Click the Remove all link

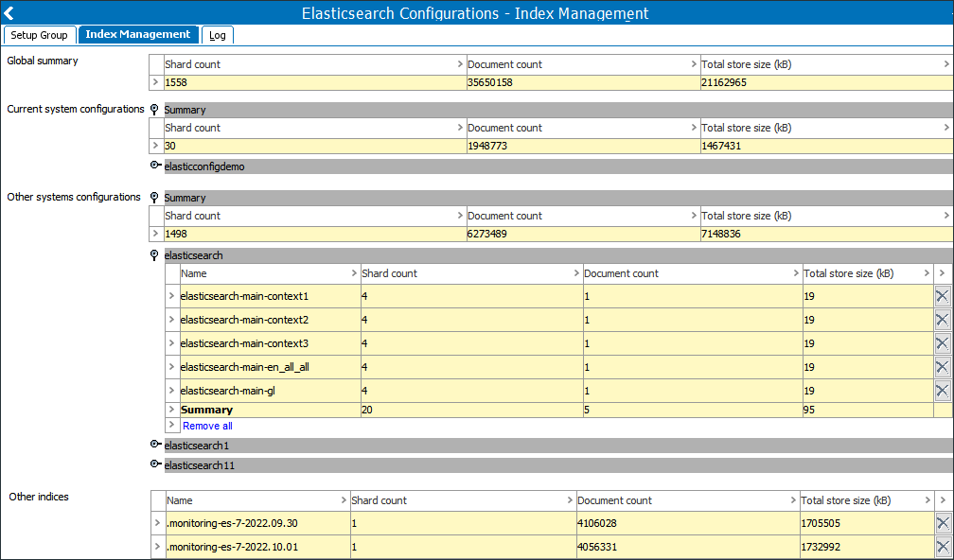207,426
